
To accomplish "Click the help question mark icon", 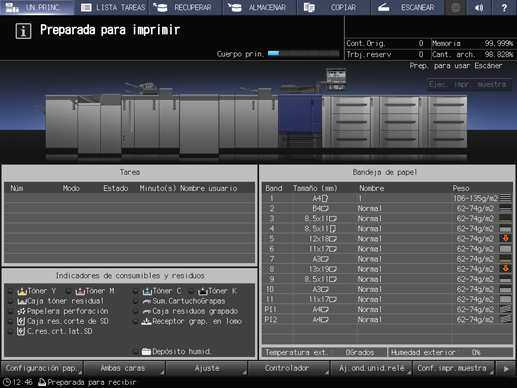I will click(504, 7).
